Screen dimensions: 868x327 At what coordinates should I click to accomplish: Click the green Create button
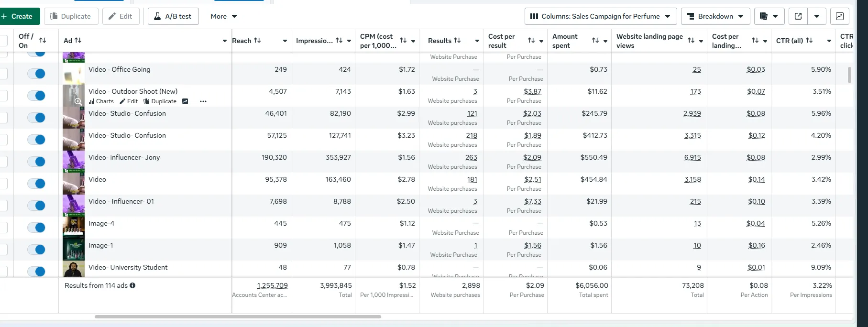click(x=17, y=16)
